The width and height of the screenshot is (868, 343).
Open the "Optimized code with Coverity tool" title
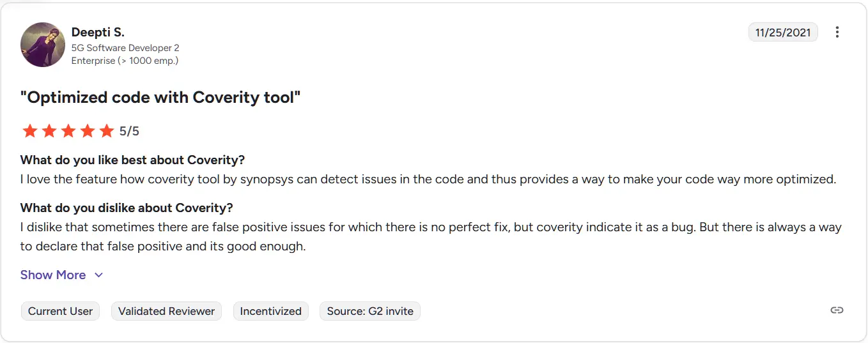[x=160, y=97]
